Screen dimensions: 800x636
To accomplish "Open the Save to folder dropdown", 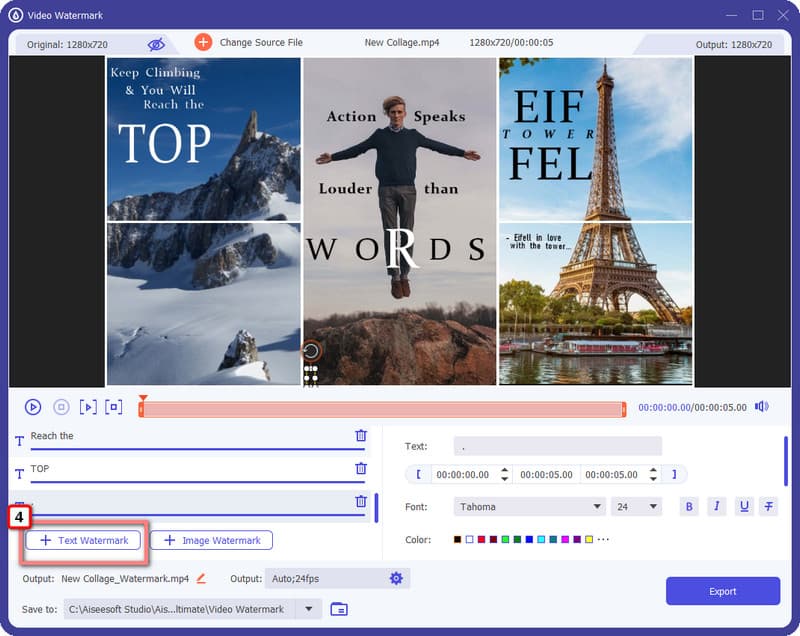I will pyautogui.click(x=309, y=609).
